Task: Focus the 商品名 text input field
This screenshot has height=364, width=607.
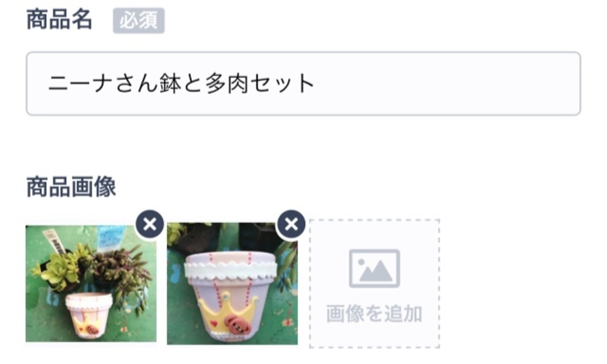Action: click(303, 83)
